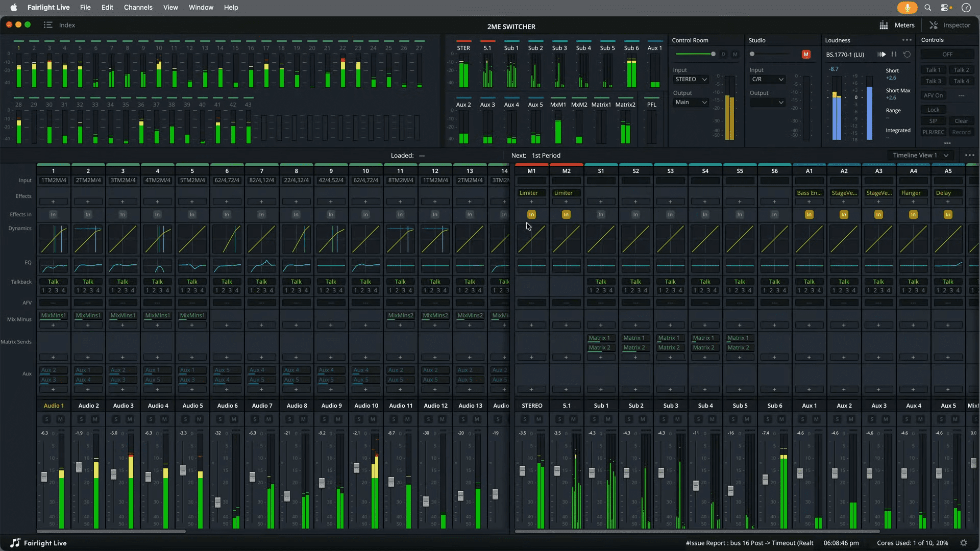
Task: Pause the loudness meter
Action: [894, 55]
